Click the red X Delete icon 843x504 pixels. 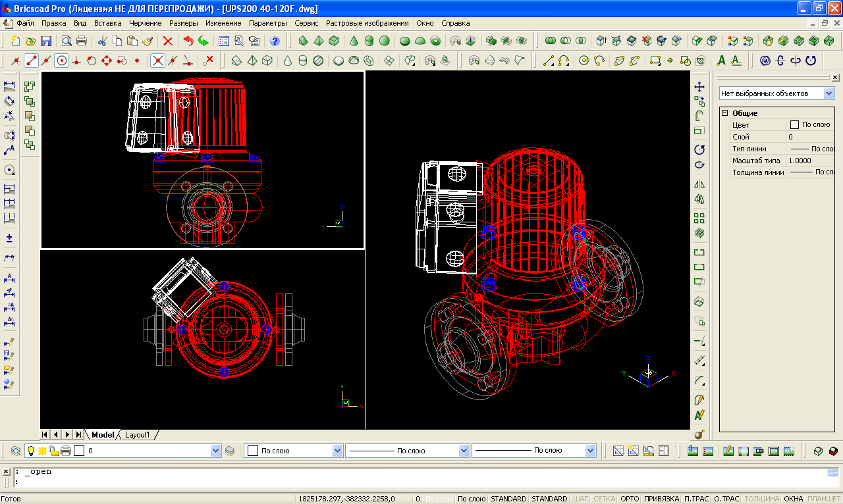pos(167,41)
